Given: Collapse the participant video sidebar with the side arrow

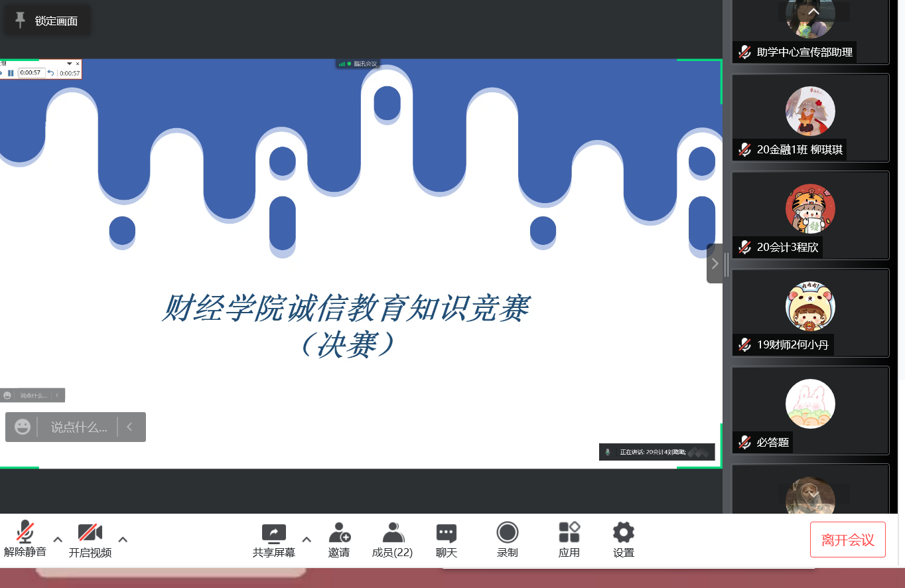Looking at the screenshot, I should 714,263.
